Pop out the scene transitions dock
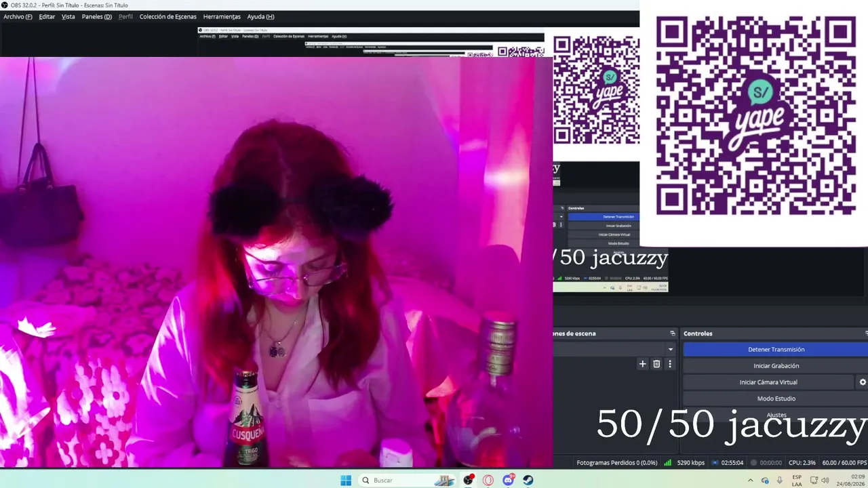The width and height of the screenshot is (868, 488). pos(673,333)
